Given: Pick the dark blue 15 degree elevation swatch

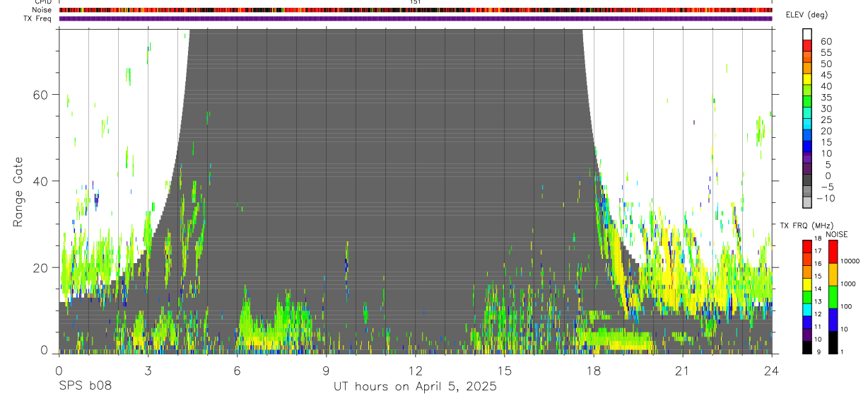Looking at the screenshot, I should [807, 146].
